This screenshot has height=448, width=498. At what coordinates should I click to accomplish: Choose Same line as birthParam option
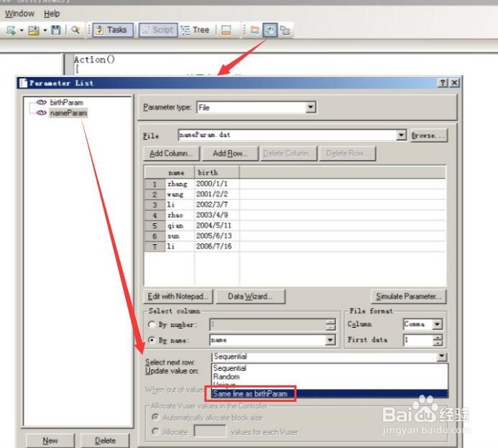pos(330,394)
